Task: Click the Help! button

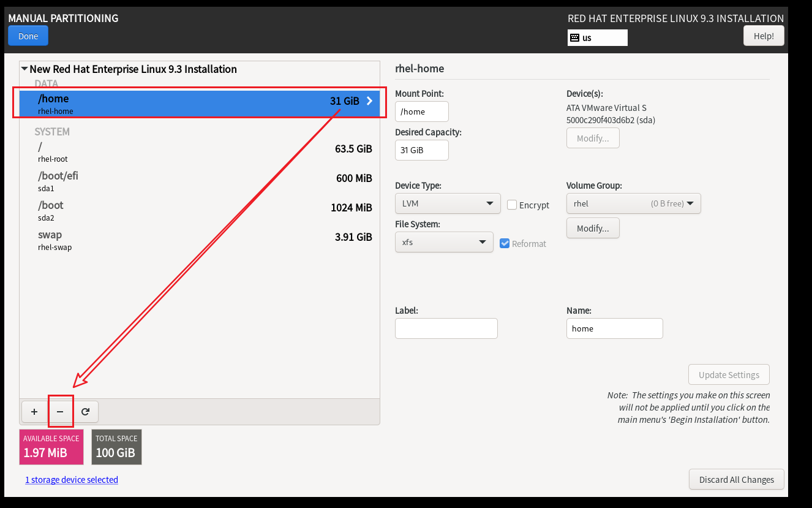Action: pyautogui.click(x=764, y=36)
